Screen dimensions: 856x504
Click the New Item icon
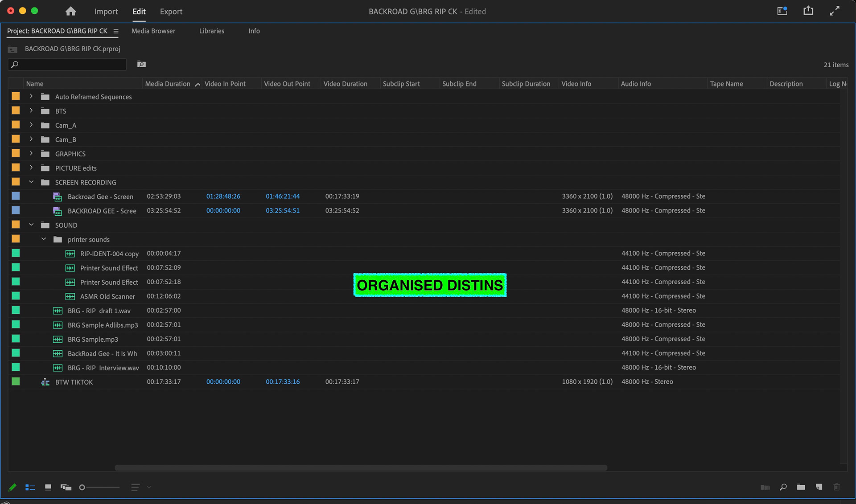(x=819, y=487)
